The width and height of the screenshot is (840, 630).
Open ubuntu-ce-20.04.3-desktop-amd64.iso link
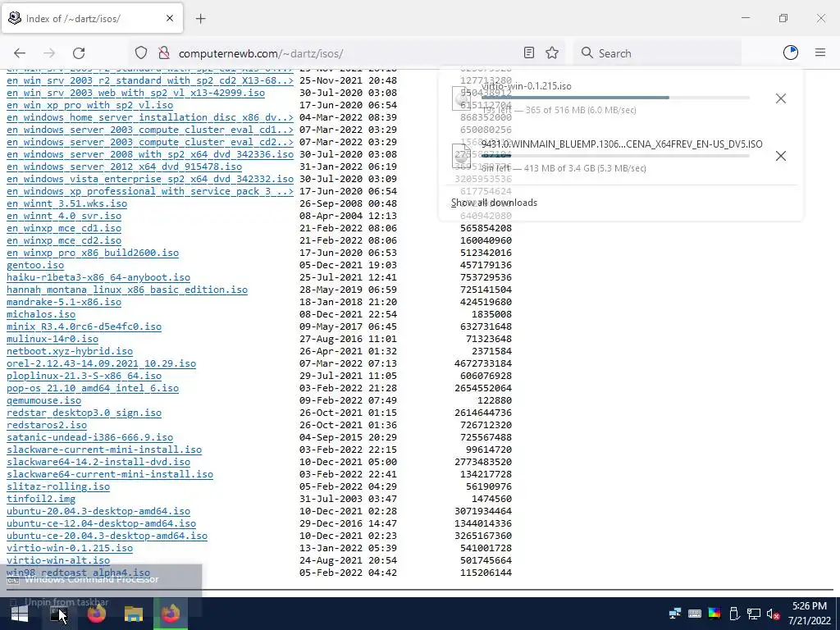pos(107,536)
